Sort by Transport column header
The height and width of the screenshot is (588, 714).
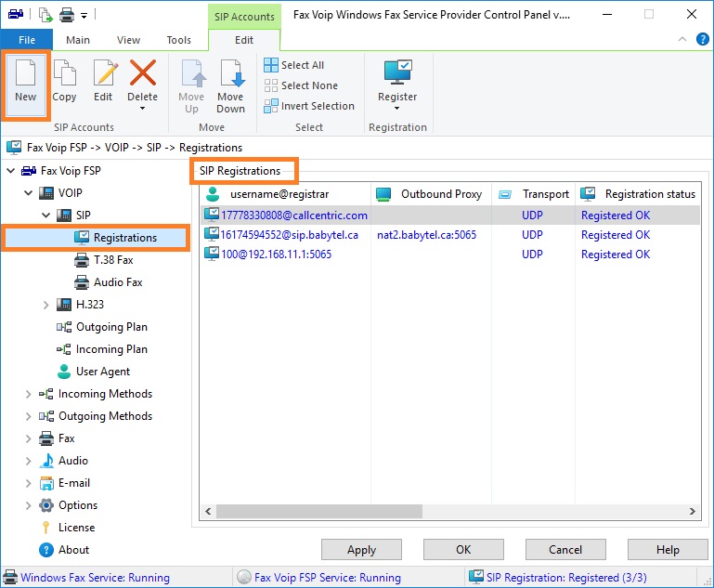(534, 194)
